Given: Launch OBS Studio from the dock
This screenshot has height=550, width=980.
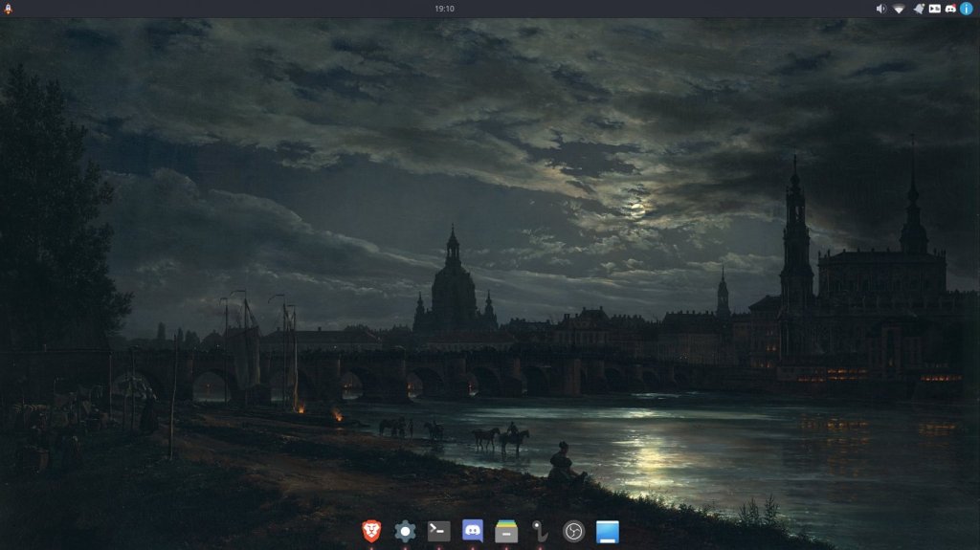Looking at the screenshot, I should (x=573, y=531).
